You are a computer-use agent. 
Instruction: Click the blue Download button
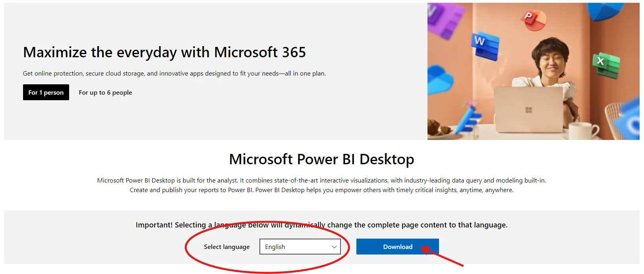398,247
